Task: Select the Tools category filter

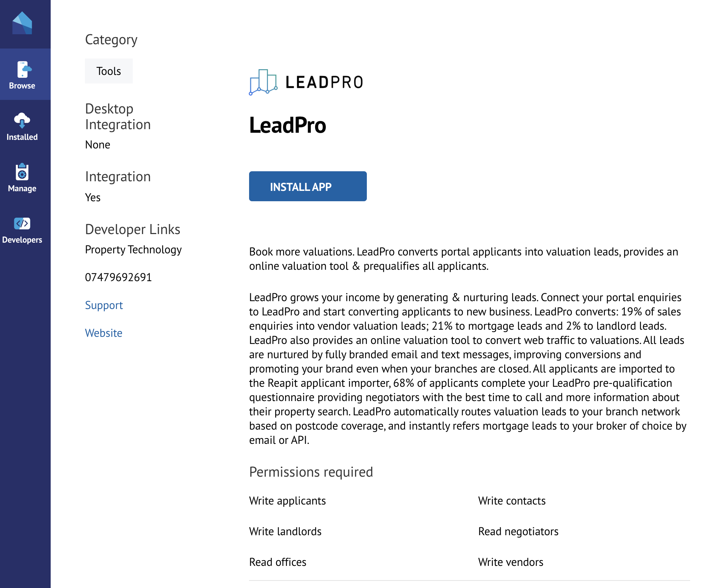Action: click(108, 71)
